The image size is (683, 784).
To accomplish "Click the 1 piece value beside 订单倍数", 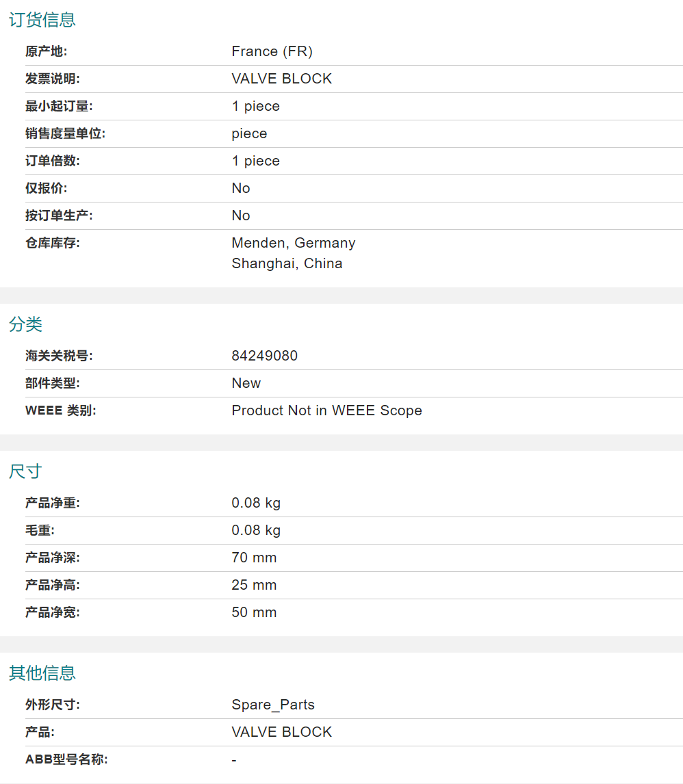I will [x=255, y=161].
